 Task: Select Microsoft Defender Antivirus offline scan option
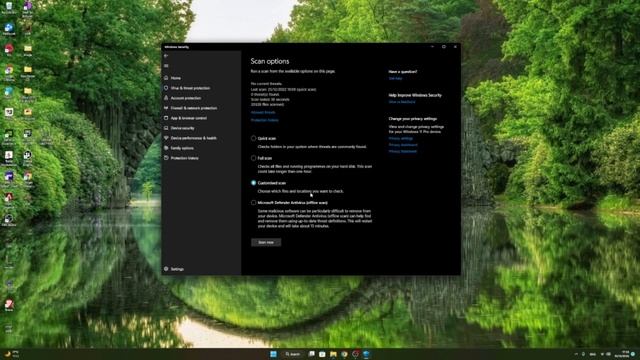pos(253,202)
